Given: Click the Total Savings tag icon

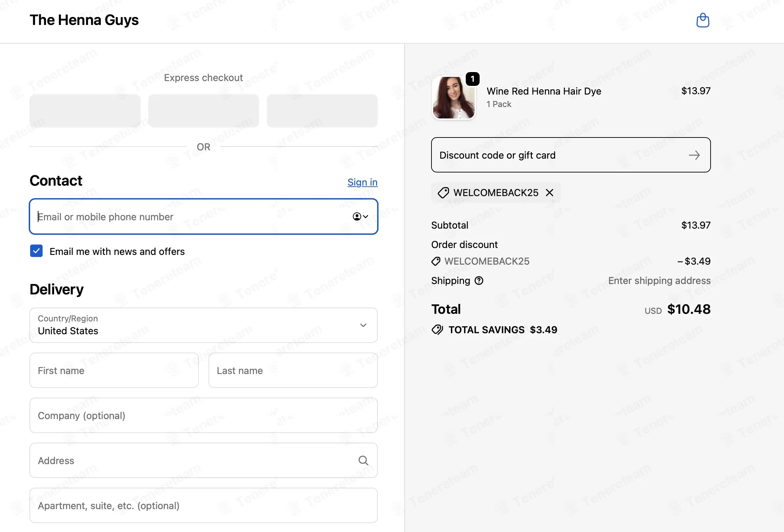Looking at the screenshot, I should tap(437, 330).
